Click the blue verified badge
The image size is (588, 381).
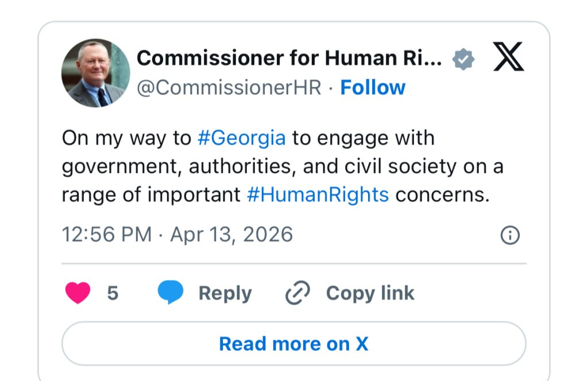click(x=463, y=59)
